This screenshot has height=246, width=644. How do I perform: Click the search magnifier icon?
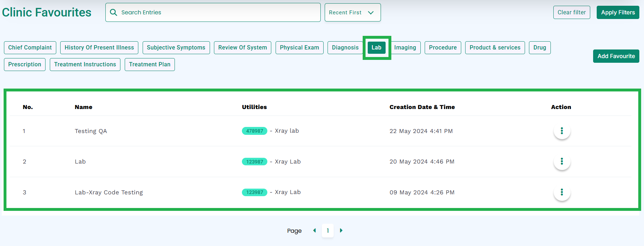pos(114,12)
